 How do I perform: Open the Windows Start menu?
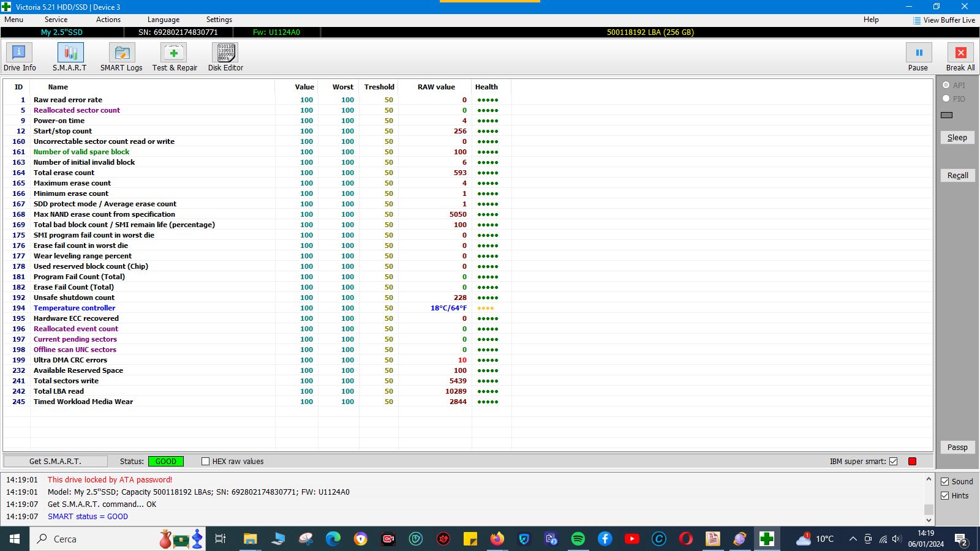[15, 539]
